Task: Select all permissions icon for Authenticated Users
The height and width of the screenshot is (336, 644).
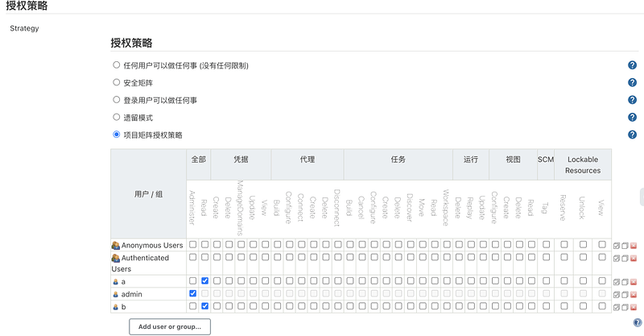Action: click(617, 259)
